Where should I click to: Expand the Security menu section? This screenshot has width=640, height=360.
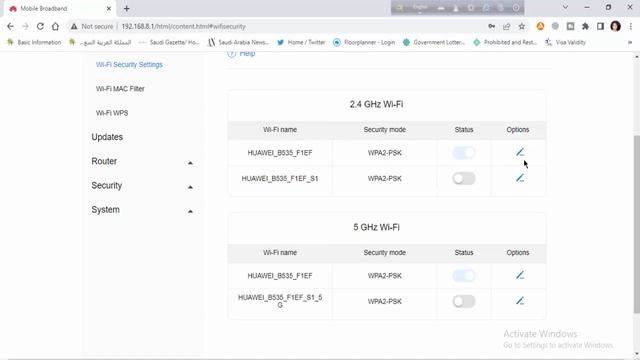pos(142,186)
